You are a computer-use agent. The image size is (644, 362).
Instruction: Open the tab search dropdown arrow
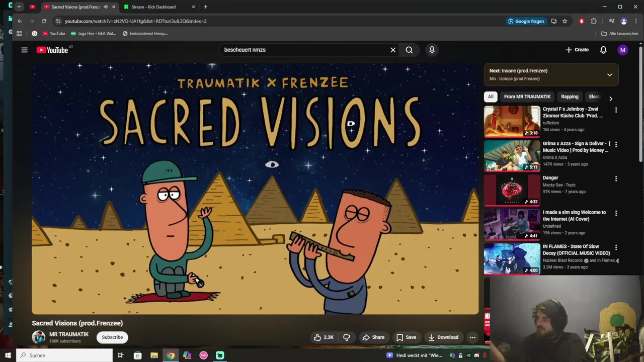19,7
